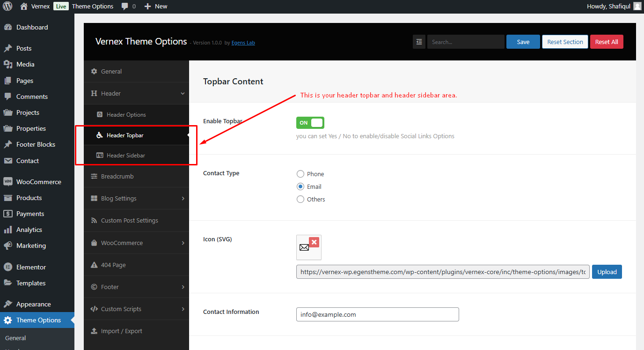Select the Others contact type
644x350 pixels.
click(300, 199)
